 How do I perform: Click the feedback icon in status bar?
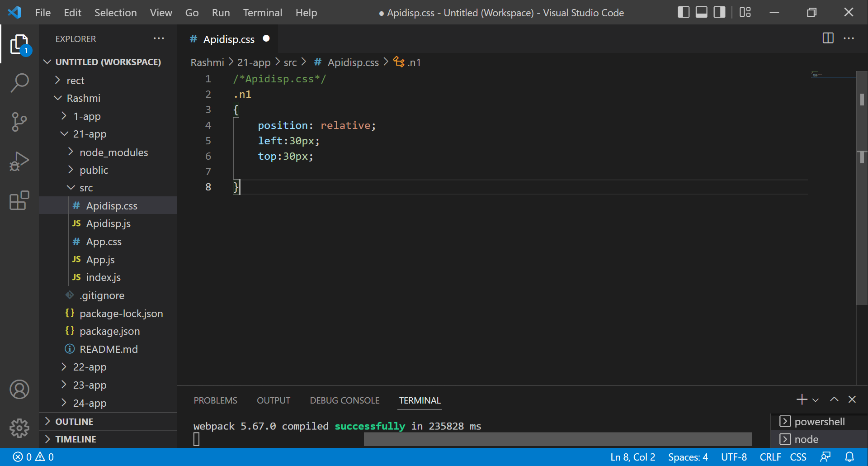click(826, 457)
